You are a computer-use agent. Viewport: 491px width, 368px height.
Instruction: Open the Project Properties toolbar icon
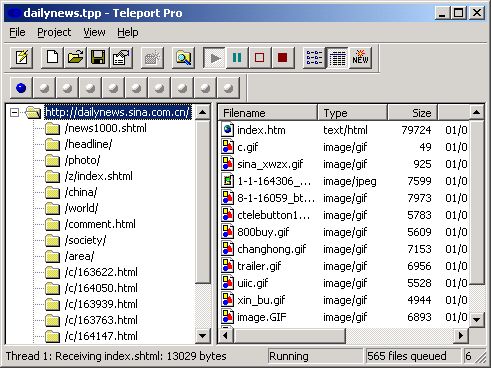pos(121,58)
